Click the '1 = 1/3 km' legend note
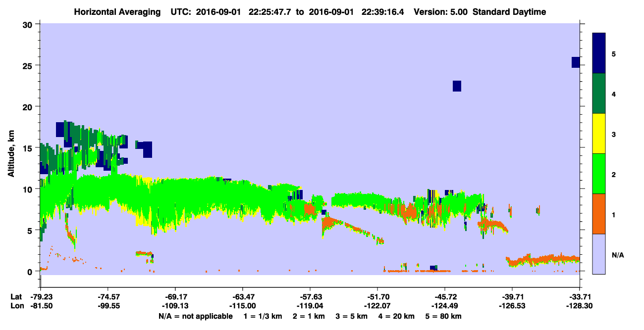The image size is (644, 330). pyautogui.click(x=263, y=316)
